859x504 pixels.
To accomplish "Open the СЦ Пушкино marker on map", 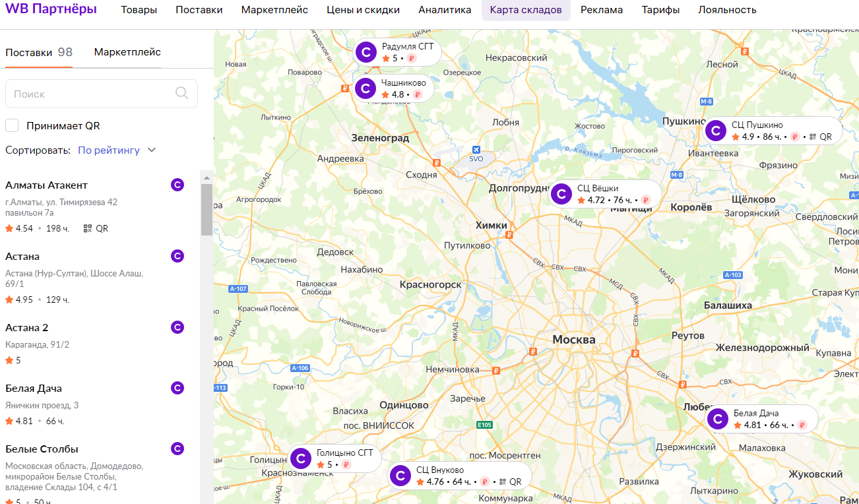I will [x=716, y=131].
